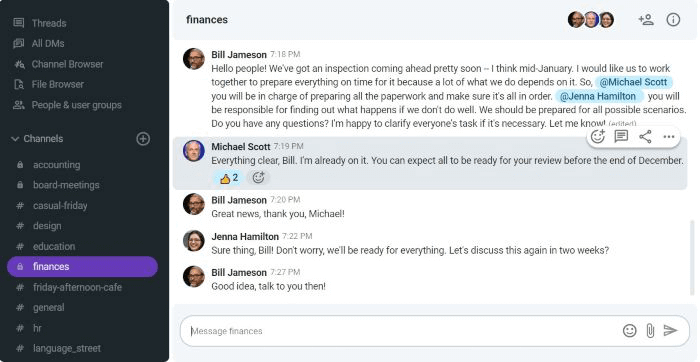The image size is (700, 362).
Task: Add a new channel with plus icon
Action: coord(143,139)
